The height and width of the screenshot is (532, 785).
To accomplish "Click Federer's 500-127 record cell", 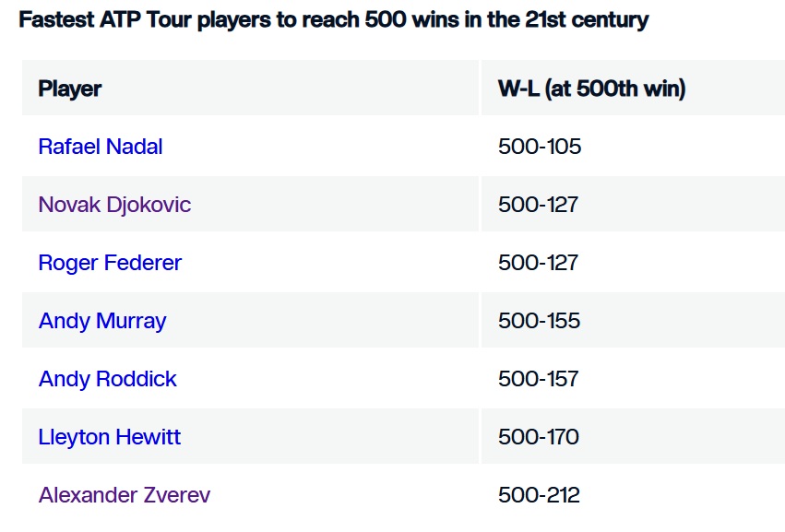I will (x=538, y=263).
